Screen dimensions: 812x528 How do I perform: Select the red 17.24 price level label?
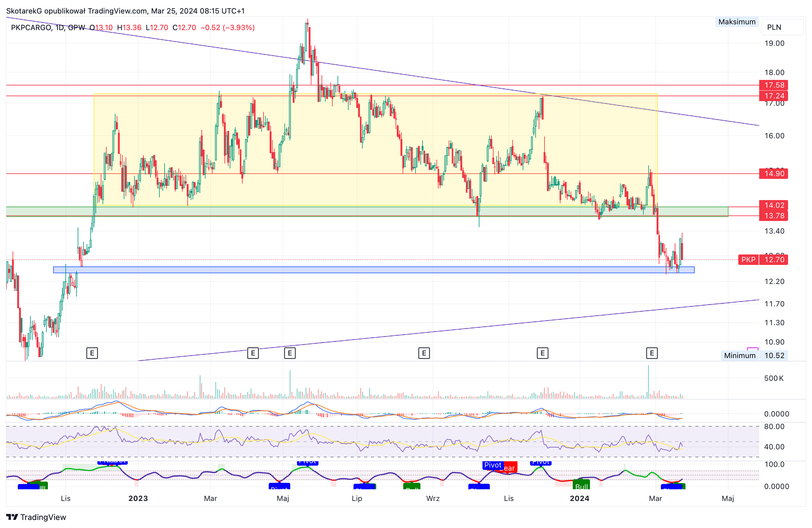tap(774, 96)
